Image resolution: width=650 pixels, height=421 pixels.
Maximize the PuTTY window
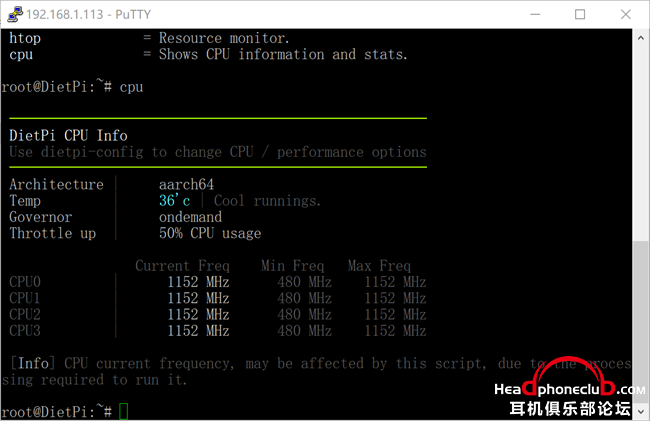[580, 14]
